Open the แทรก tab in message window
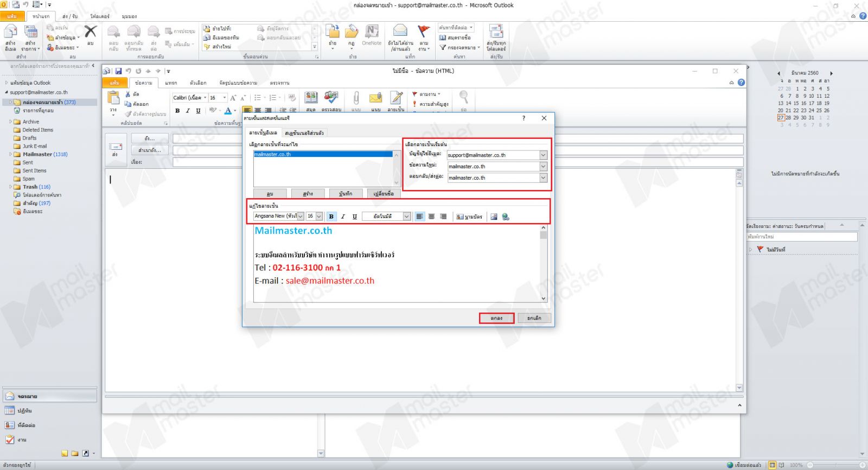This screenshot has width=868, height=470. 171,83
